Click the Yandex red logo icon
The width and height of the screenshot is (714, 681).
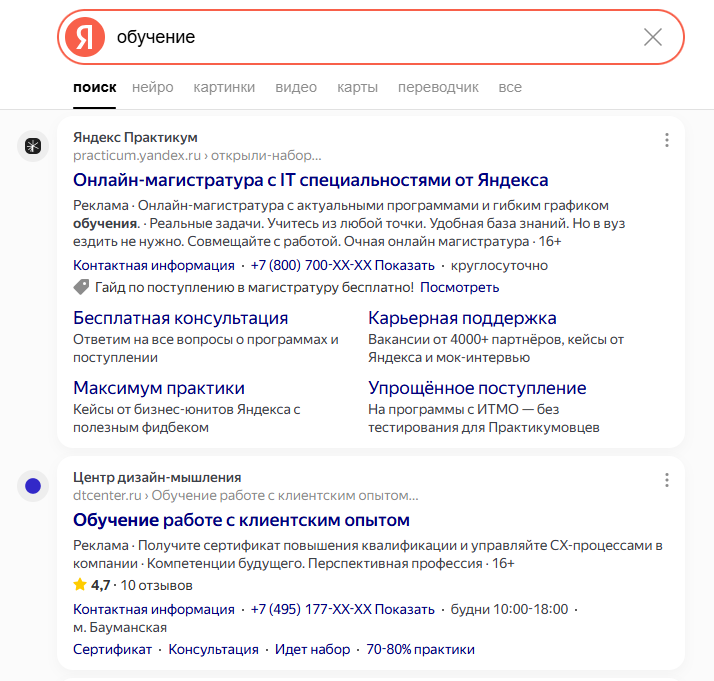pyautogui.click(x=85, y=37)
